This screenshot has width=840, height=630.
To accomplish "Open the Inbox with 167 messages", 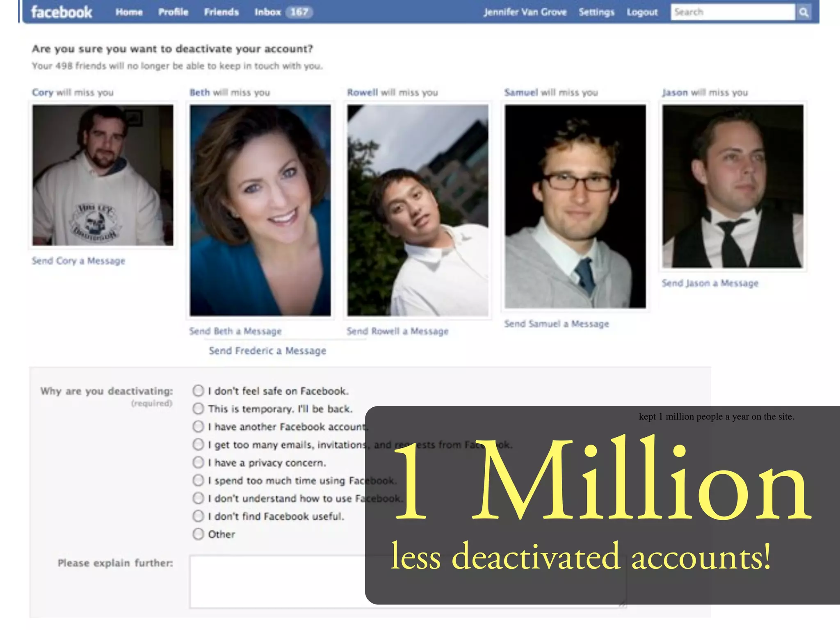I will click(x=283, y=12).
